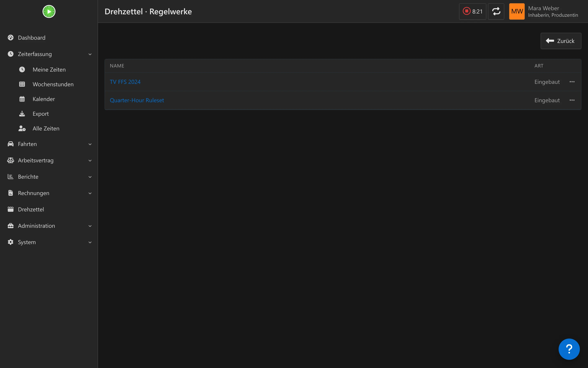Image resolution: width=588 pixels, height=368 pixels.
Task: Click the Fahrten car icon
Action: pyautogui.click(x=10, y=144)
